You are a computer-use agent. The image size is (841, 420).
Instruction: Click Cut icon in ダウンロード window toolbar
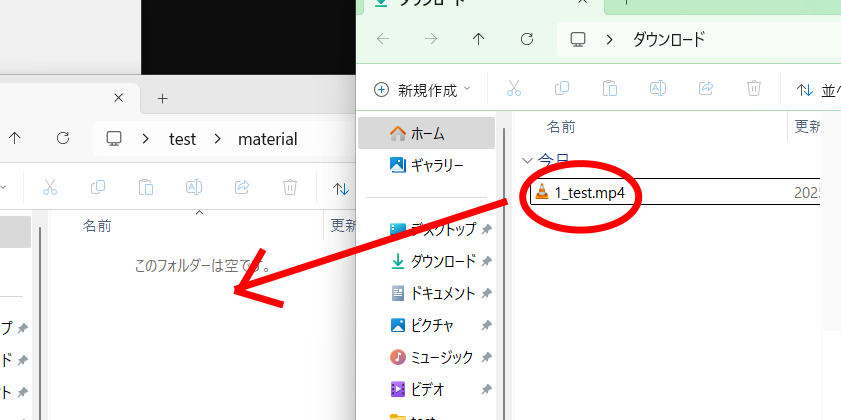click(514, 88)
